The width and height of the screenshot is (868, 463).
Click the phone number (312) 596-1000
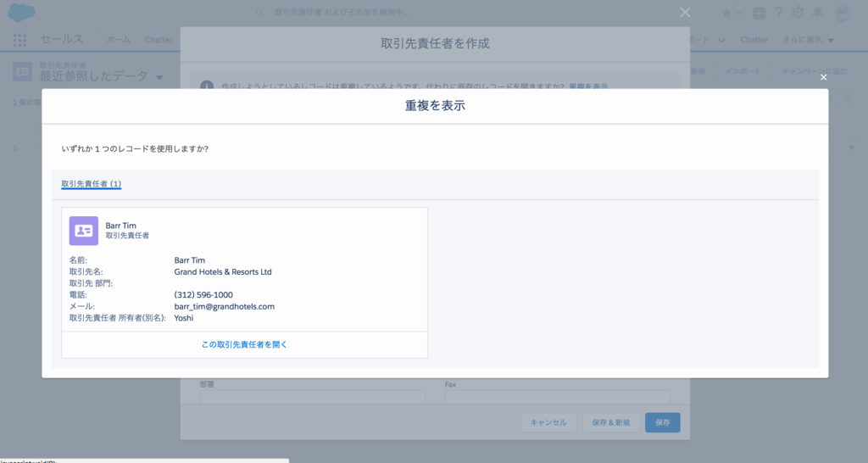[x=203, y=294]
